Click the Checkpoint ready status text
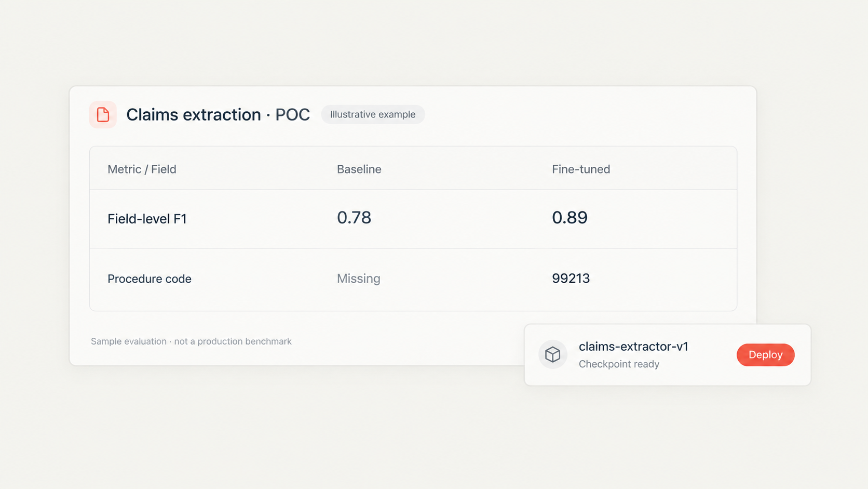Screen dimensions: 868x489 pyautogui.click(x=619, y=364)
